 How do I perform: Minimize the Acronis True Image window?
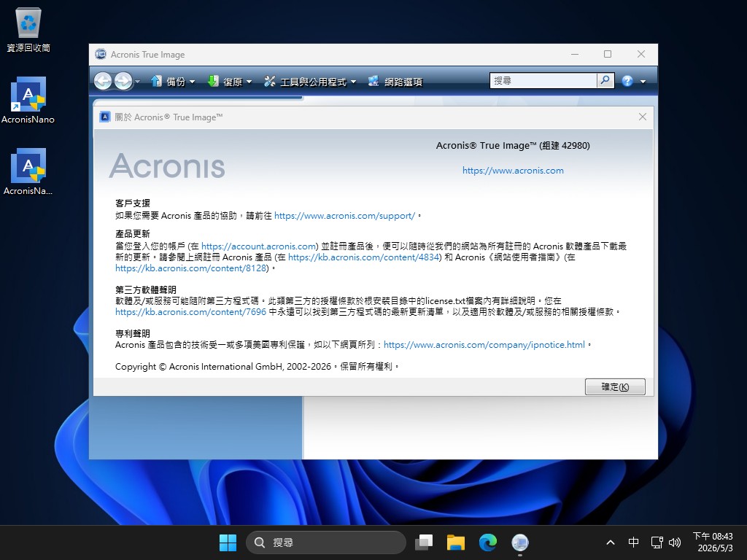[x=575, y=54]
